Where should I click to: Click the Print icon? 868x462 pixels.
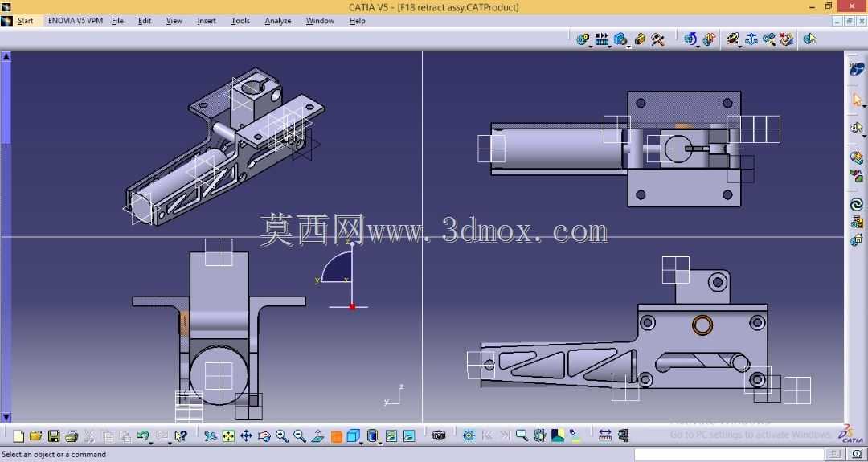click(x=72, y=436)
